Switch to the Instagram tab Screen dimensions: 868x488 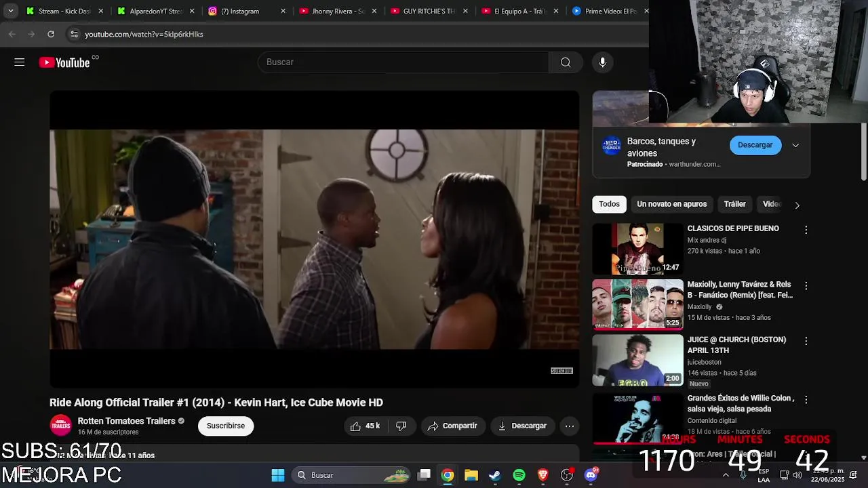click(x=247, y=11)
